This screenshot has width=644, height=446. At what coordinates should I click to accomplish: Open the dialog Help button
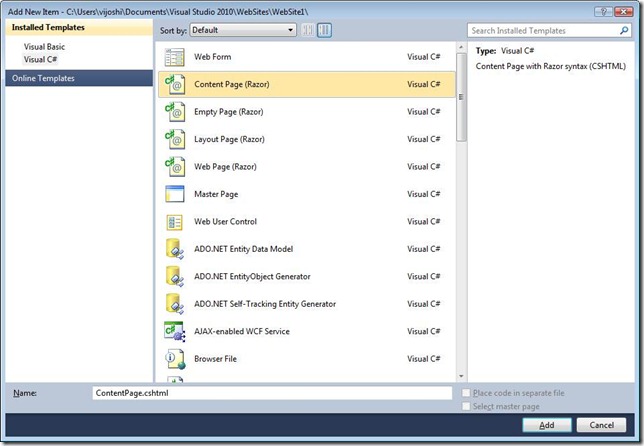(603, 11)
